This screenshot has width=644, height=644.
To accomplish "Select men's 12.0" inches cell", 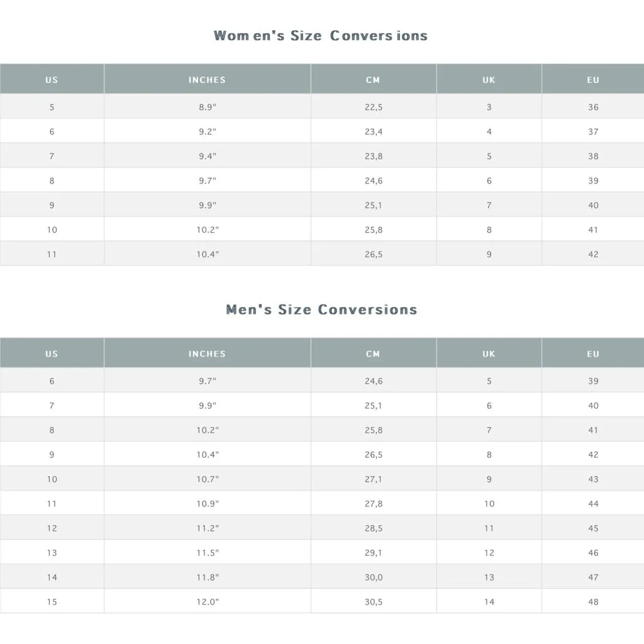I will (208, 601).
